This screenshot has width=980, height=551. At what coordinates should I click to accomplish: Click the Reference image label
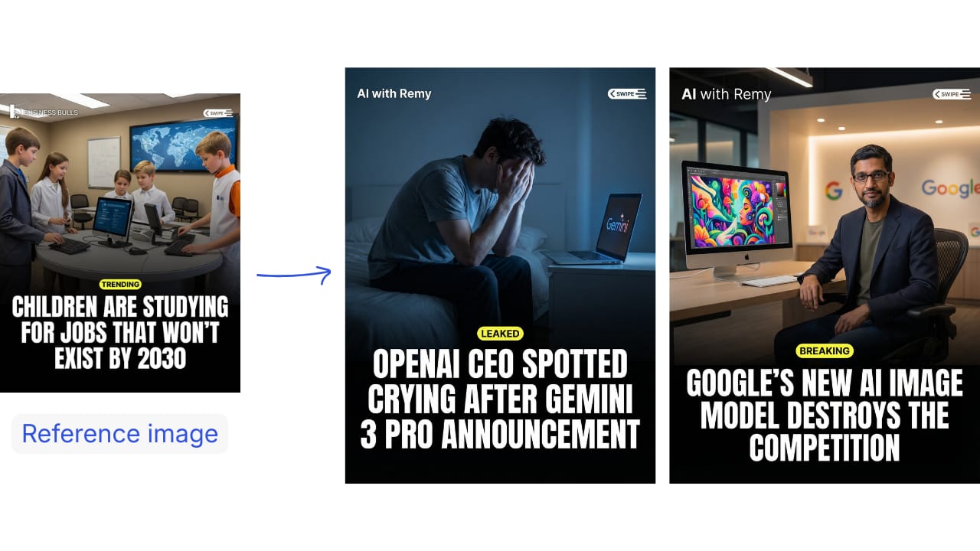(x=119, y=434)
